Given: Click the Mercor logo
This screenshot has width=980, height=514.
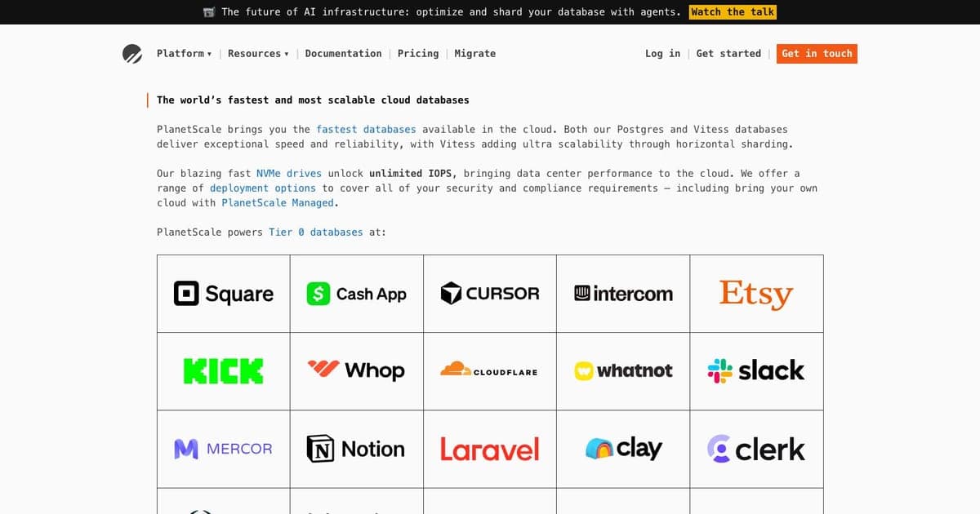Looking at the screenshot, I should pyautogui.click(x=224, y=449).
